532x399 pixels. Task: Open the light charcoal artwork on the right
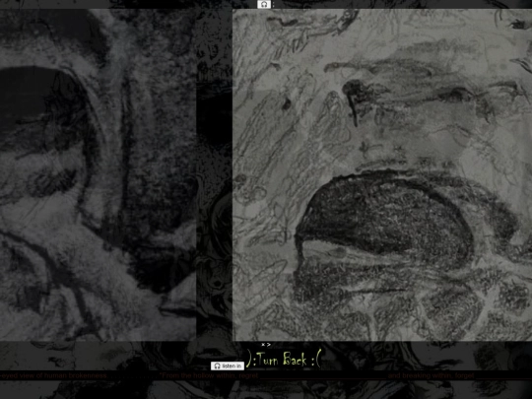382,174
